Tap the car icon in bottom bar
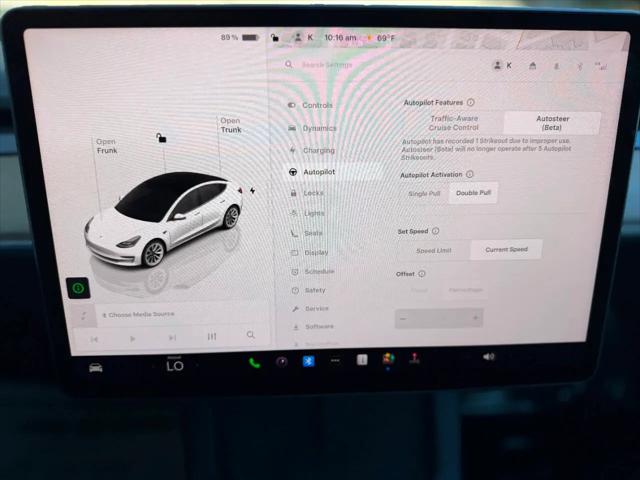Screen dimensions: 640x480 coord(96,368)
